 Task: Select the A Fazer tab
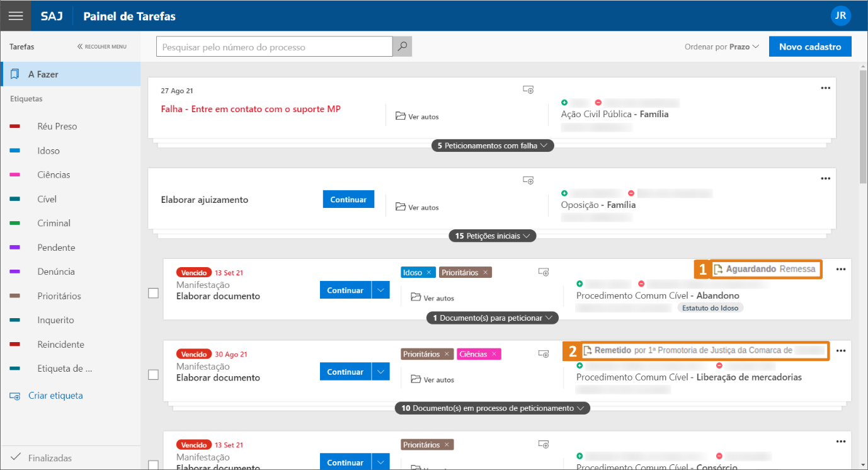[x=43, y=74]
